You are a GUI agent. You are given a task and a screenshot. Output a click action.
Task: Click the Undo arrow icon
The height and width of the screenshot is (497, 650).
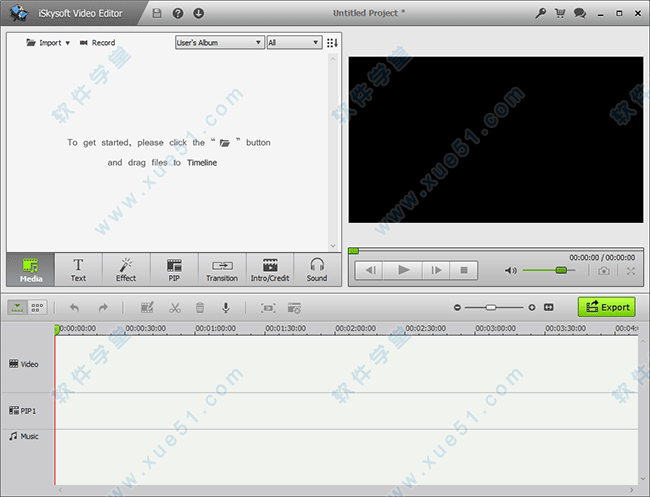[75, 308]
